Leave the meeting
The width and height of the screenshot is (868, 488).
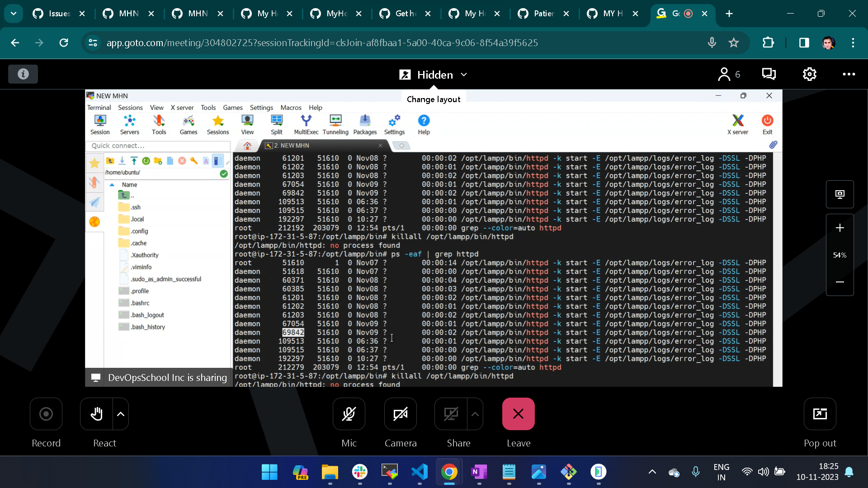pos(519,414)
